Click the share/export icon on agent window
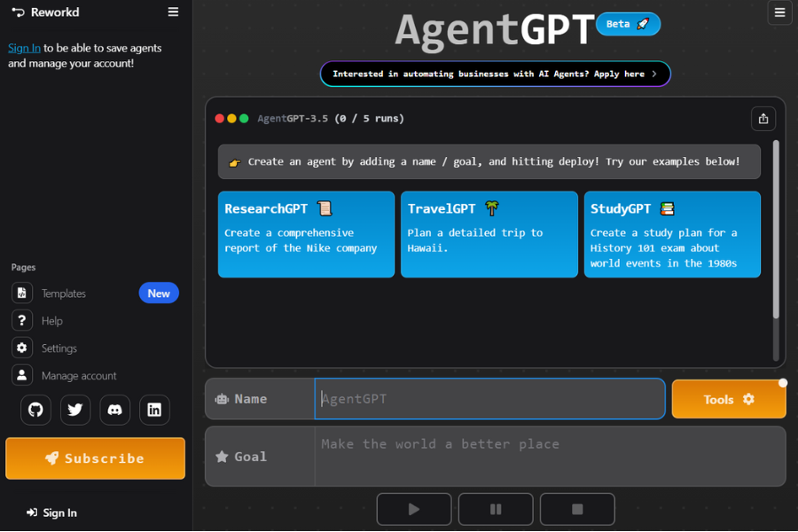This screenshot has height=532, width=798. point(763,118)
